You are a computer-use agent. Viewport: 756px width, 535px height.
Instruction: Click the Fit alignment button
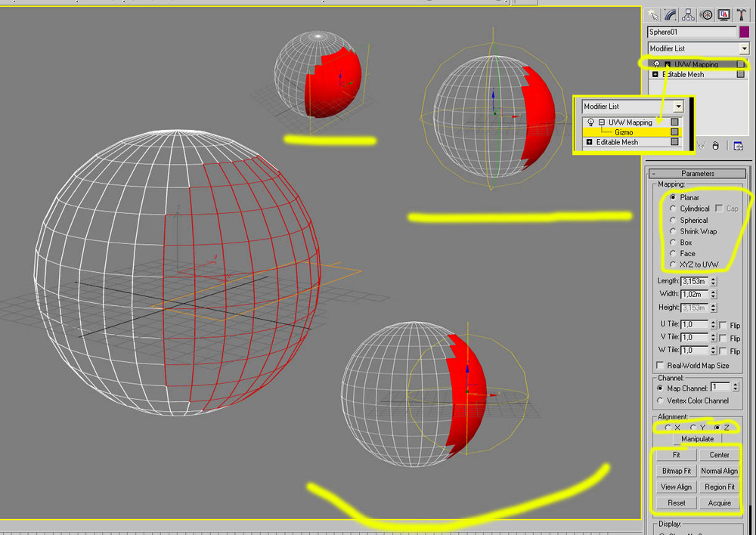[677, 455]
